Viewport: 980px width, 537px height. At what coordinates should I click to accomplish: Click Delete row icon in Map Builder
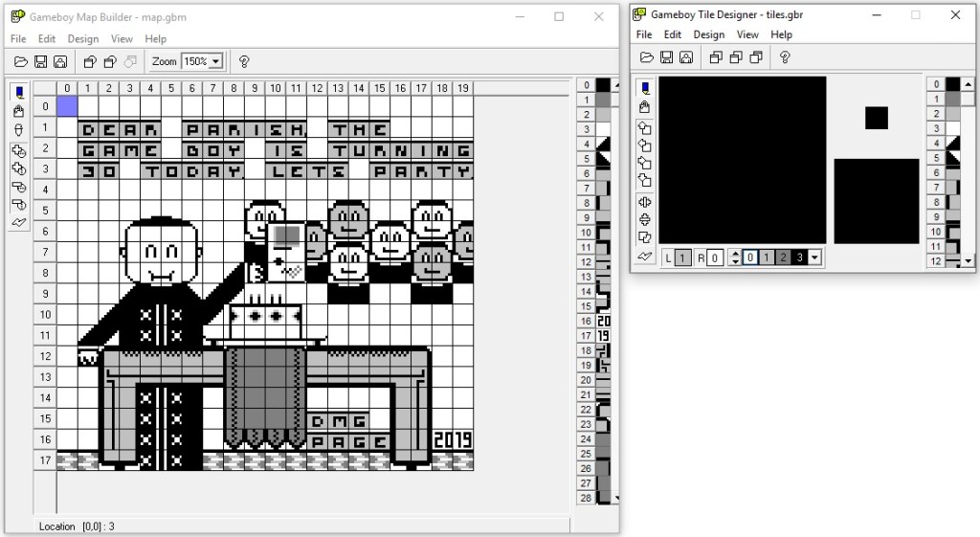[19, 187]
